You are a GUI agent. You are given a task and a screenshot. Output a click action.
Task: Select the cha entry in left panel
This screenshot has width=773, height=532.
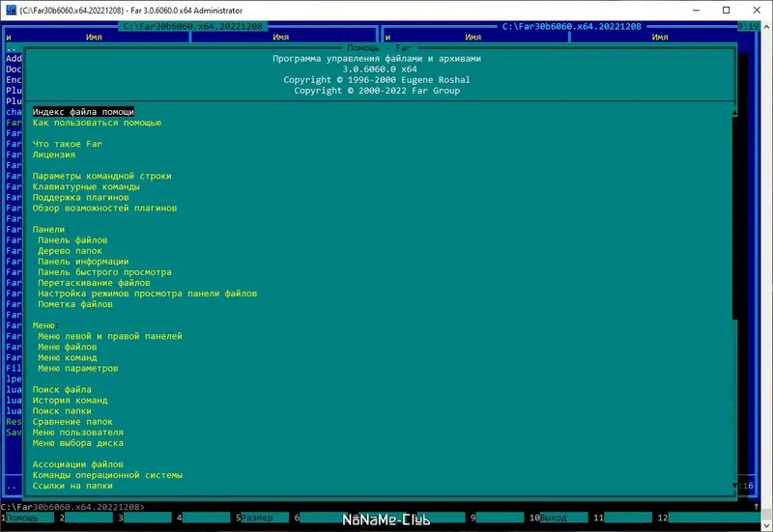pyautogui.click(x=14, y=112)
